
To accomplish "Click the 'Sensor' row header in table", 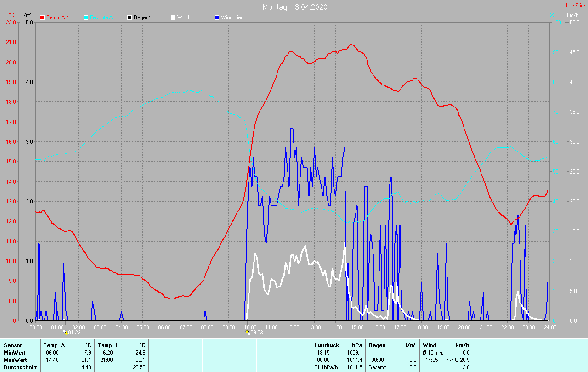I will click(12, 345).
